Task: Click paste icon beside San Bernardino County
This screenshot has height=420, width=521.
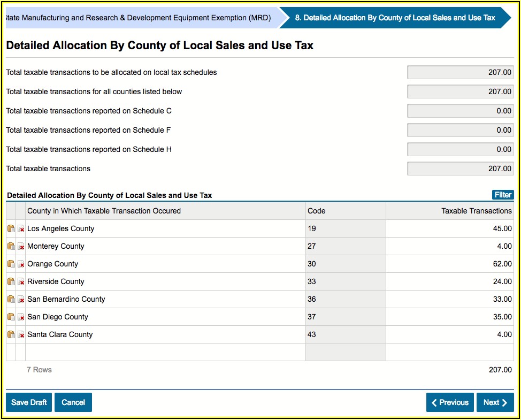Action: point(11,299)
